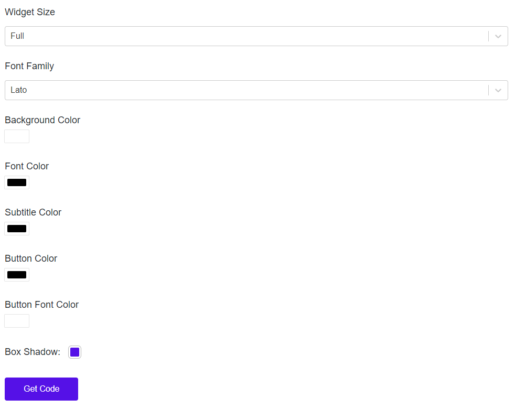The width and height of the screenshot is (515, 420).
Task: Change the Subtitle Color swatch
Action: coord(17,229)
